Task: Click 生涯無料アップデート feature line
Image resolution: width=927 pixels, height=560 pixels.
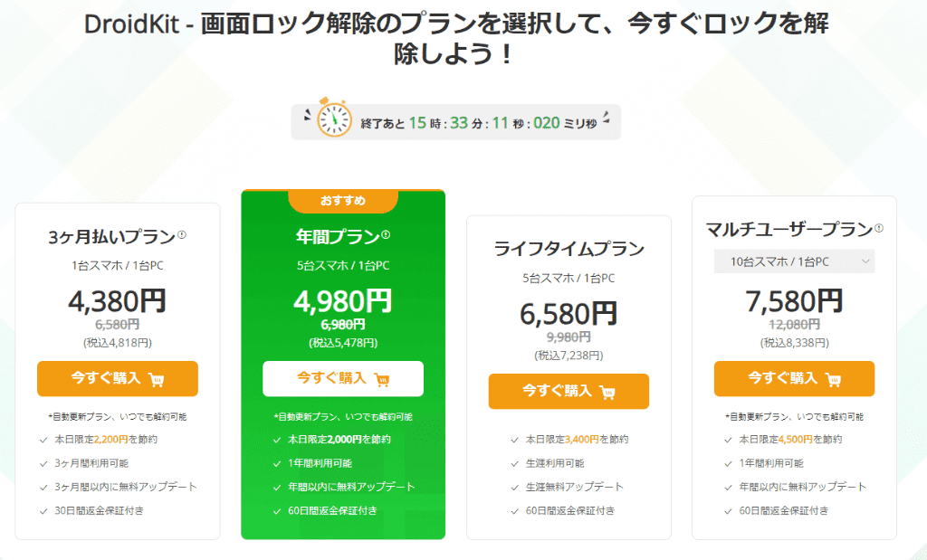Action: (x=575, y=487)
